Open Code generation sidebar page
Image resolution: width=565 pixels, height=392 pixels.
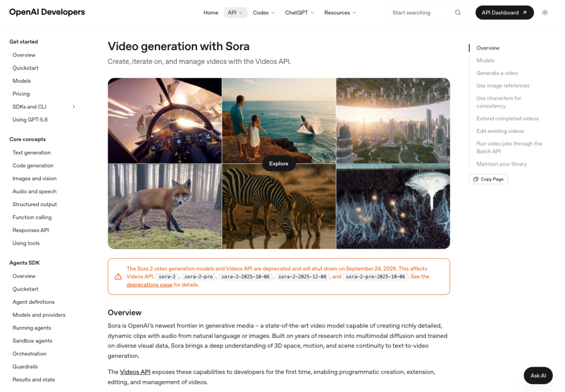(33, 165)
